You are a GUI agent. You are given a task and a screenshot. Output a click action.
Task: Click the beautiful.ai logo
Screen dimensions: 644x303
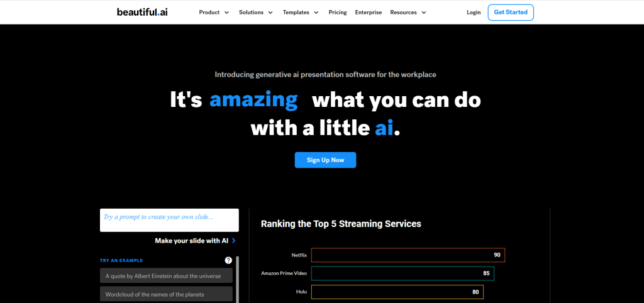tap(142, 12)
